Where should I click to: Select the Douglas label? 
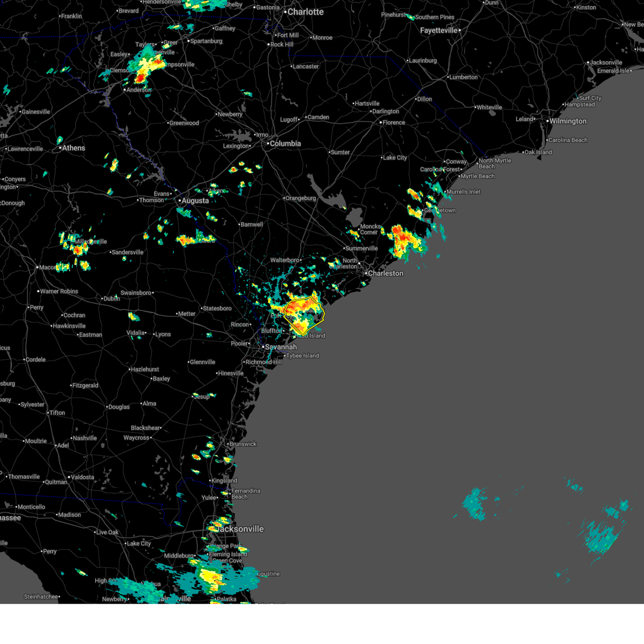[119, 407]
